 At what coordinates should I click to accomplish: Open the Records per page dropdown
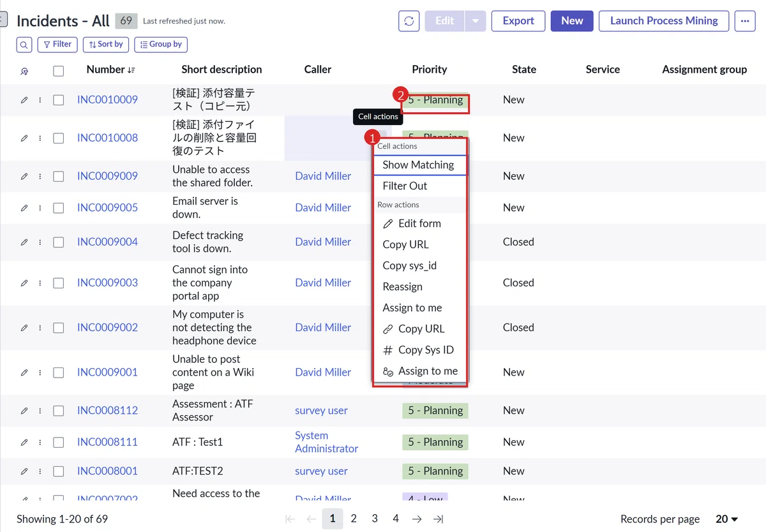(x=727, y=519)
